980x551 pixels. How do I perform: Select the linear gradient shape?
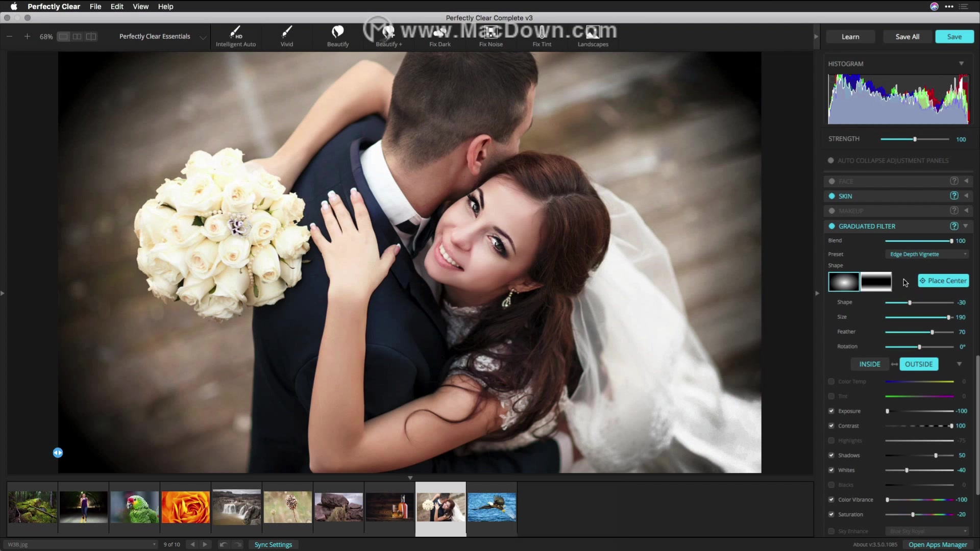click(x=876, y=282)
